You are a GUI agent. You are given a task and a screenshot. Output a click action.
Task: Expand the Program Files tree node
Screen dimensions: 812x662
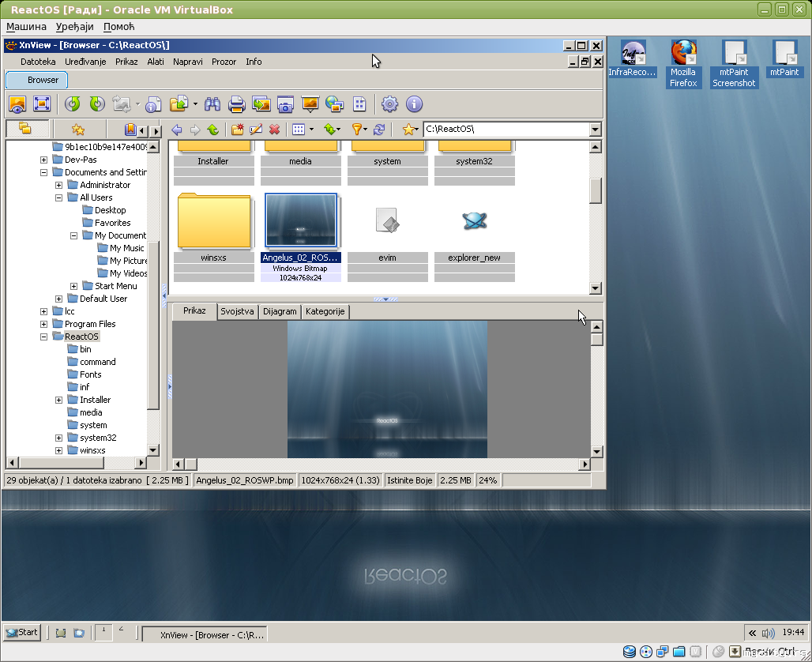(x=43, y=324)
